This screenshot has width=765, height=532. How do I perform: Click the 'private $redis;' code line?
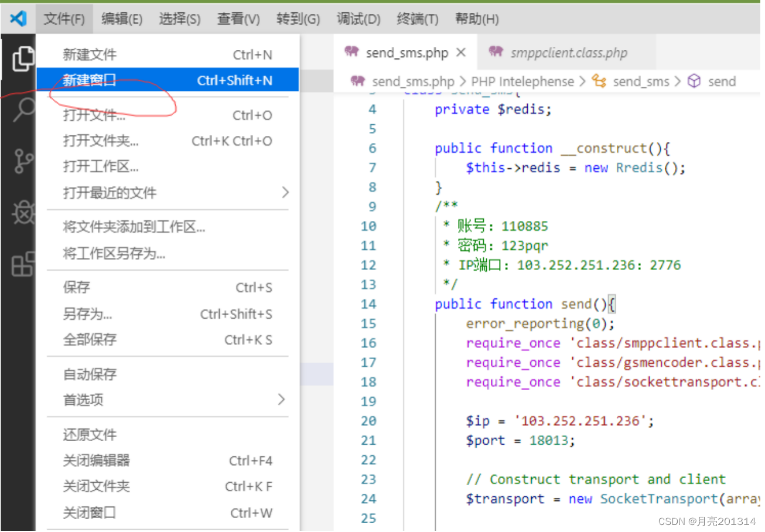[x=493, y=110]
